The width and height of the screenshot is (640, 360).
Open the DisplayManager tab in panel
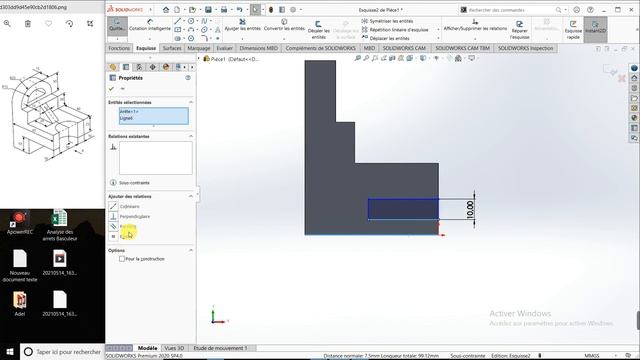click(165, 67)
